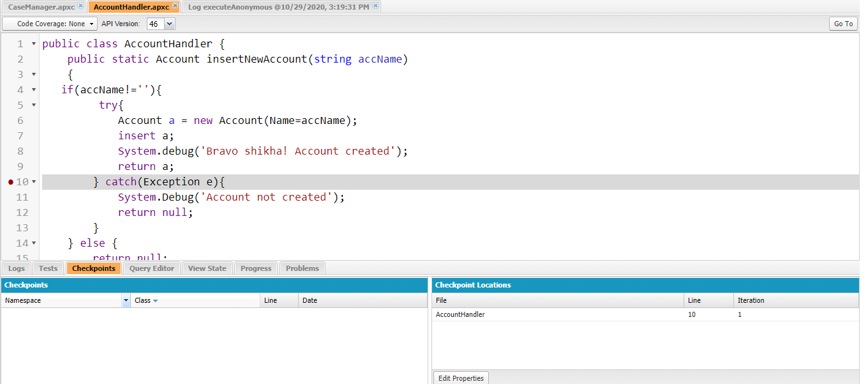Close the Log executeAnonymous tab

click(375, 6)
